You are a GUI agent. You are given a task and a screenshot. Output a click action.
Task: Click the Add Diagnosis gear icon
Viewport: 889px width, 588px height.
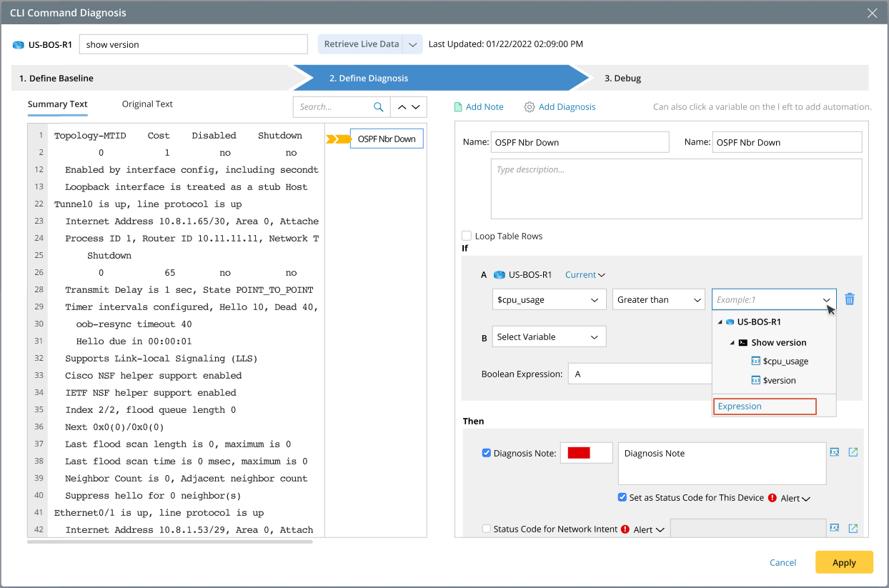pyautogui.click(x=529, y=106)
